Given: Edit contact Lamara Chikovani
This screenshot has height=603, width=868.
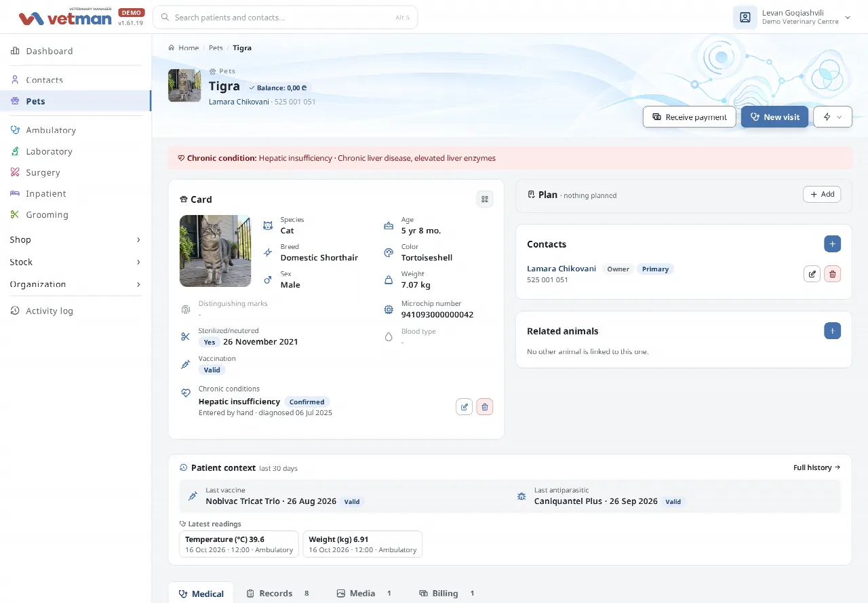Looking at the screenshot, I should (x=812, y=274).
